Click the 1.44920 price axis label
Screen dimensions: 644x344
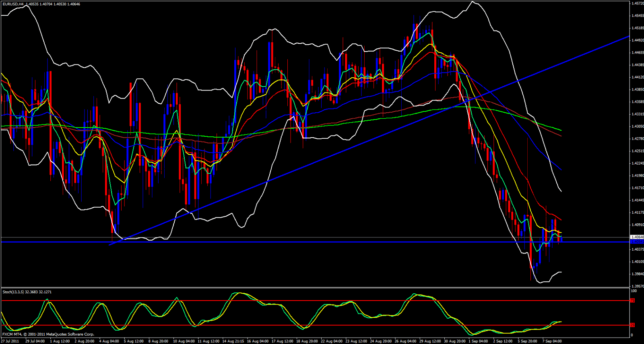coord(638,40)
